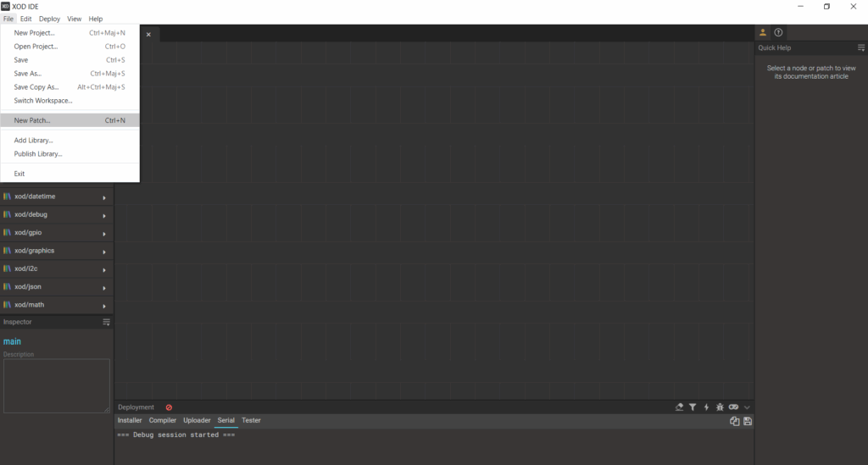868x465 pixels.
Task: Select the xod/graphics library row label
Action: tap(34, 251)
